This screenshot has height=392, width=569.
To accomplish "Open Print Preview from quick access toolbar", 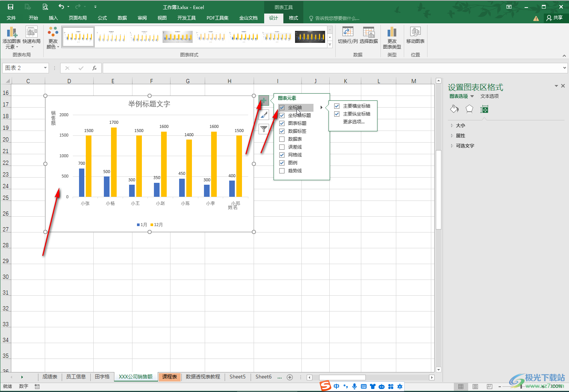I will (x=45, y=7).
